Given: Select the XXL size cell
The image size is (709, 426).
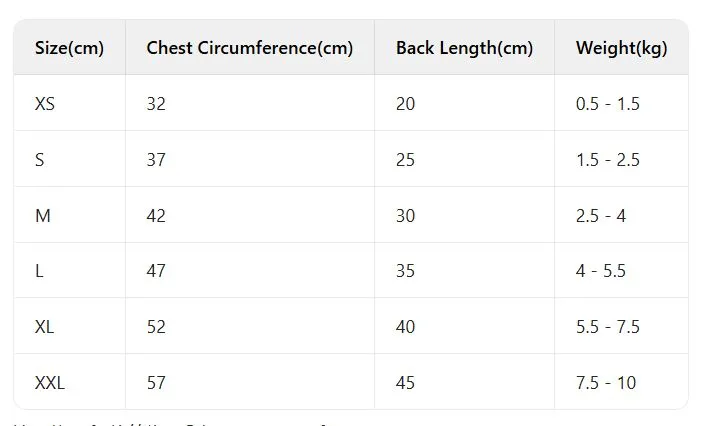Looking at the screenshot, I should pos(49,383).
